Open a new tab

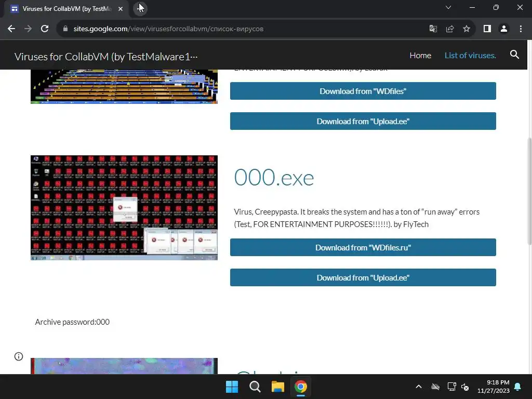pos(140,8)
